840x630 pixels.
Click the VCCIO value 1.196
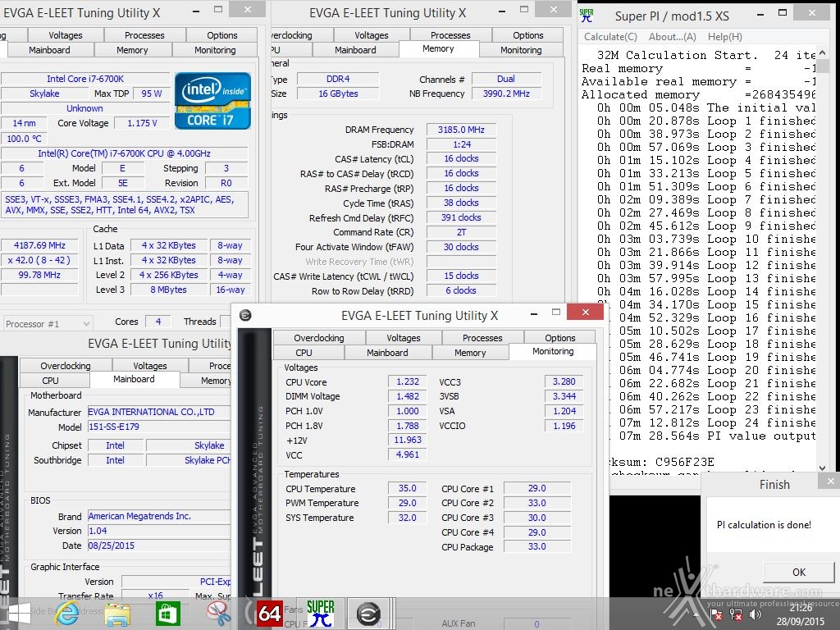tap(564, 426)
